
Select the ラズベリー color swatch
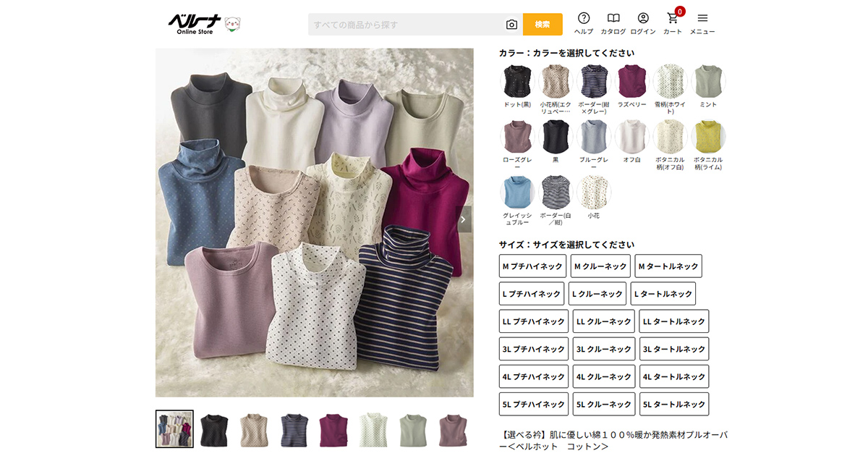pyautogui.click(x=632, y=82)
